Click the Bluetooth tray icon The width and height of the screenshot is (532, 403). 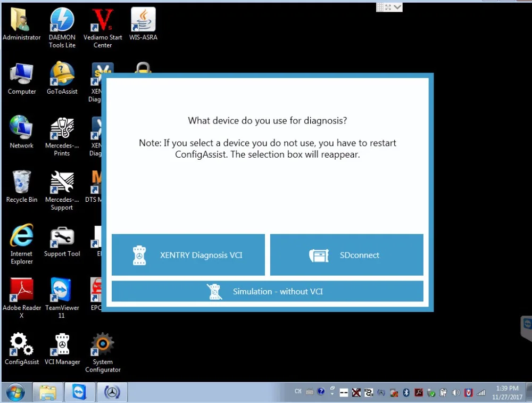406,392
